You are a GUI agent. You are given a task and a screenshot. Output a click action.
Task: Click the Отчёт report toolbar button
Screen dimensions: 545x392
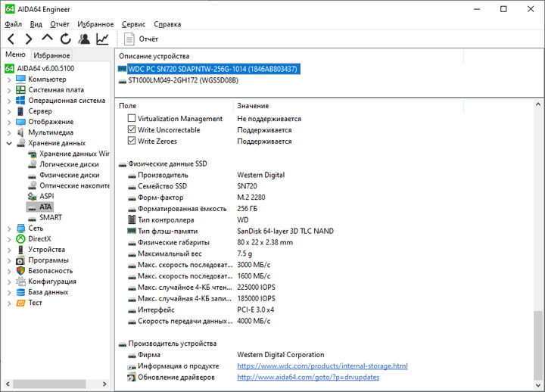[141, 39]
